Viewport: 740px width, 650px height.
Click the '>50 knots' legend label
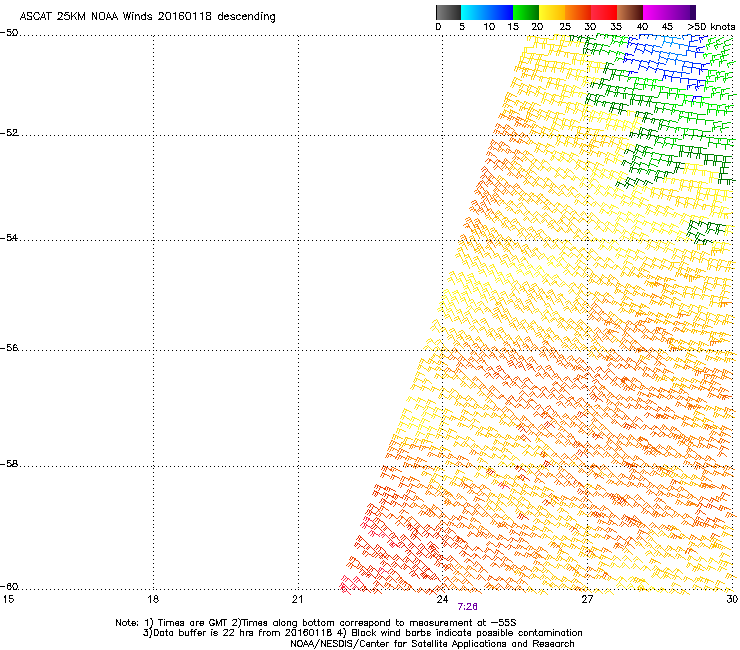(x=711, y=27)
